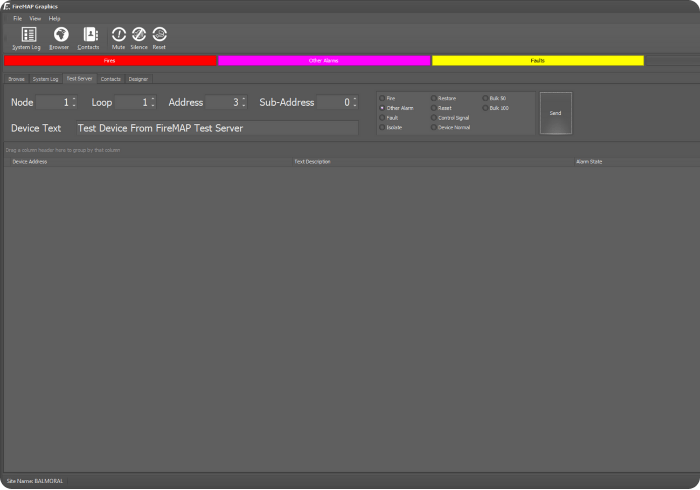Click the Reset toolbar icon

(x=159, y=35)
